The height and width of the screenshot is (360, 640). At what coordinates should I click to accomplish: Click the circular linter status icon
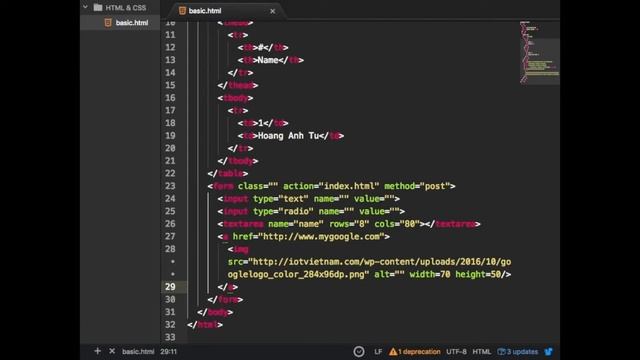359,351
